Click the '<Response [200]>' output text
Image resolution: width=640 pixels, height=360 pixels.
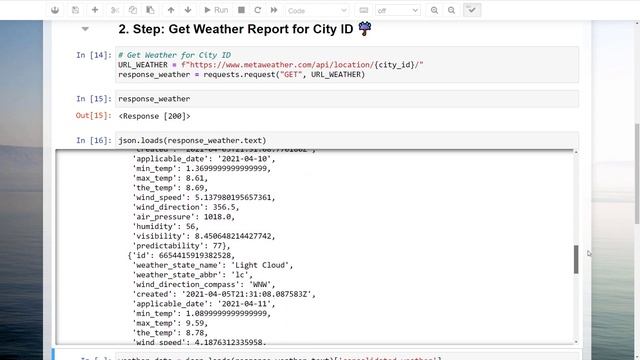[154, 116]
